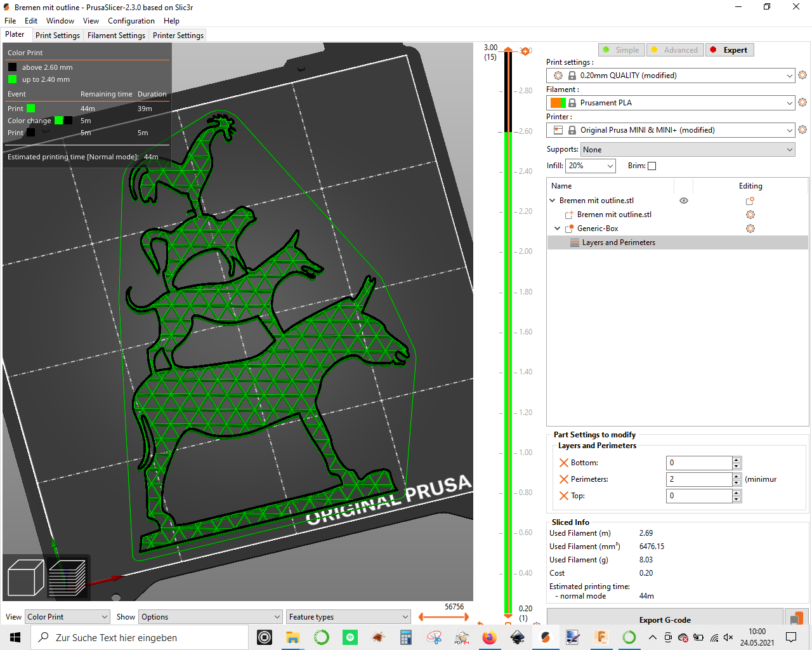Open Filament settings via gear icon
The image size is (812, 650).
point(802,102)
